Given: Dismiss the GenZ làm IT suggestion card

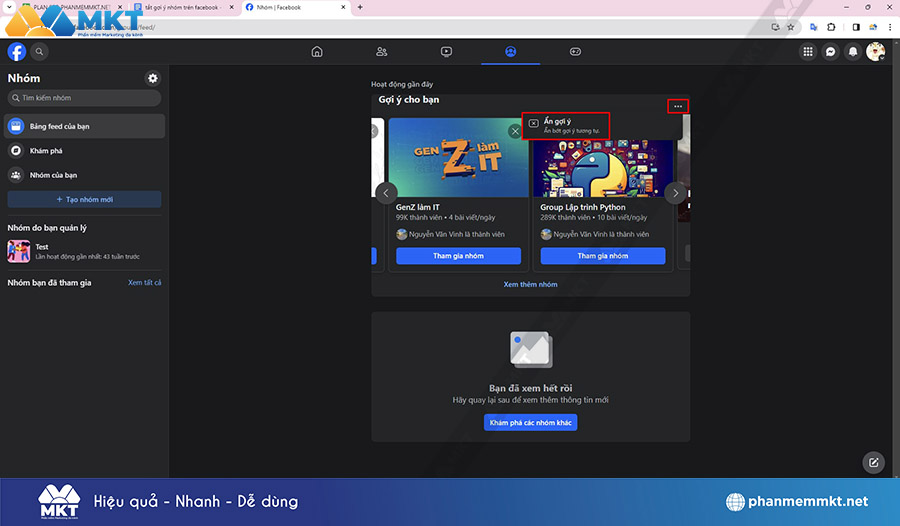Looking at the screenshot, I should 514,131.
